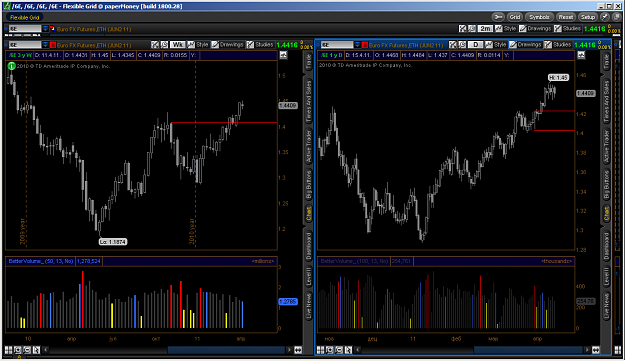Open the Grid layout button
This screenshot has height=361, width=625.
(515, 17)
